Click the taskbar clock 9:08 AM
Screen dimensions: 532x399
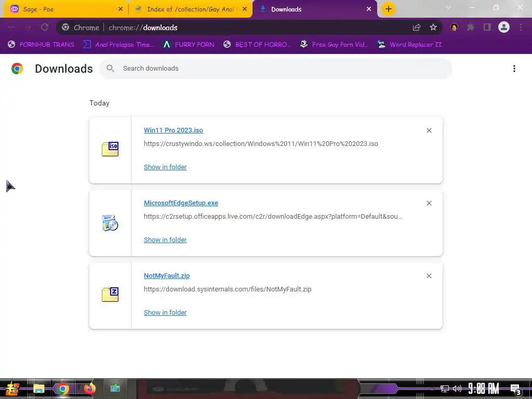point(484,389)
